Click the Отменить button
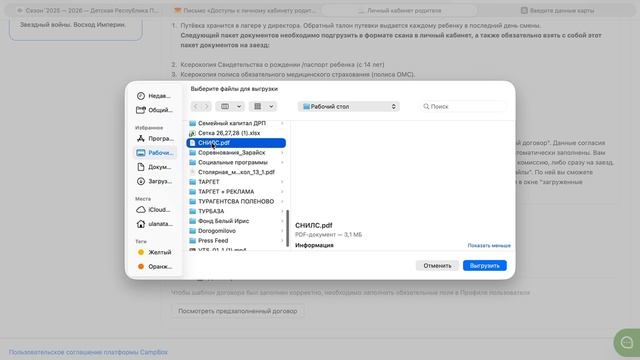Viewport: 640px width, 360px height. (x=437, y=266)
